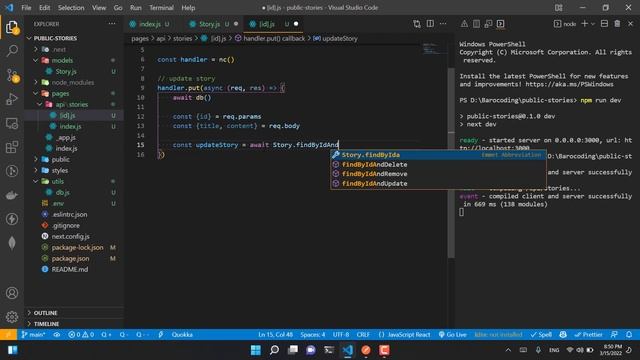Click the code minimap preview
Screen dimensions: 640x360
point(433,49)
